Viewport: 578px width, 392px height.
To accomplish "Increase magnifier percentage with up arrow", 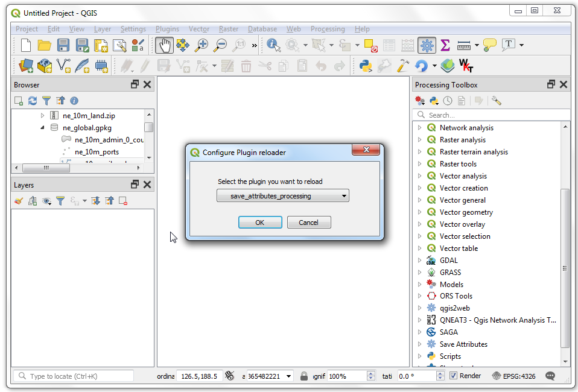I will coord(371,373).
